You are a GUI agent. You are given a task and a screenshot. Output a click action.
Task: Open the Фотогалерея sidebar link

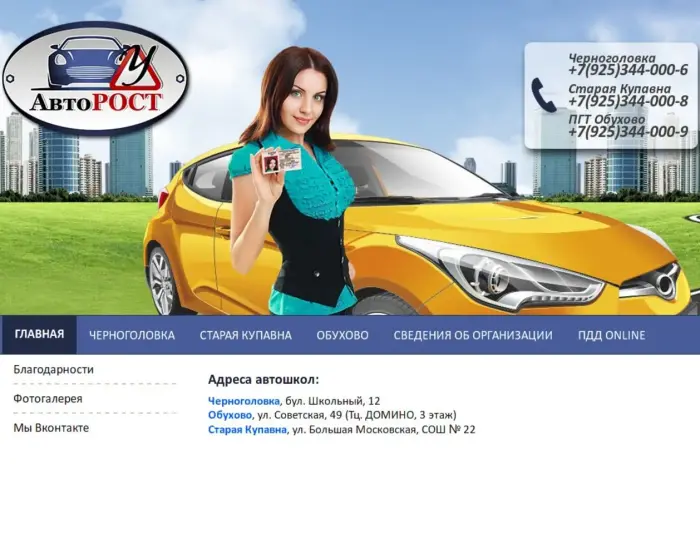coord(48,399)
